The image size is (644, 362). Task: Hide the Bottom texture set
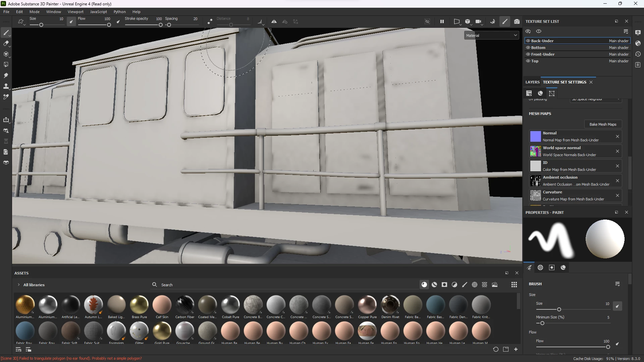pyautogui.click(x=528, y=48)
